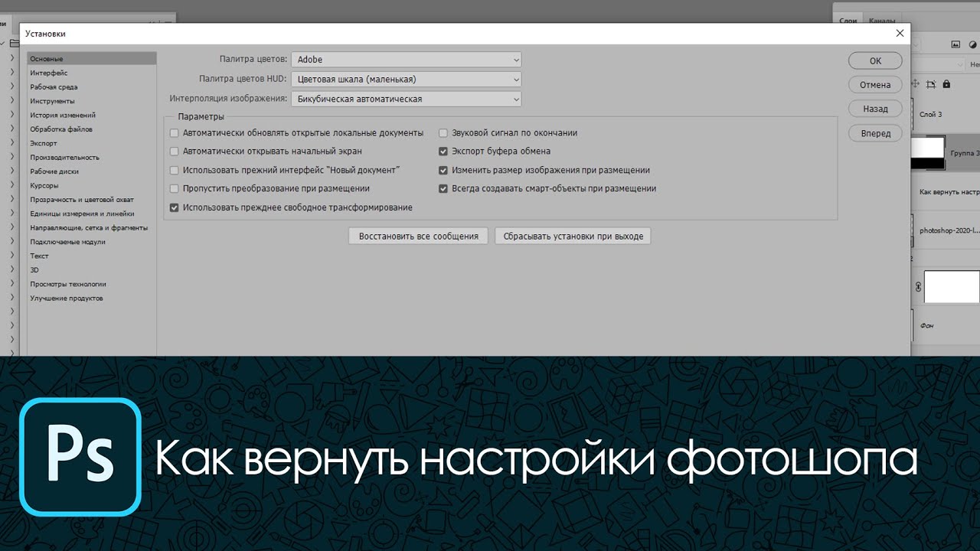Toggle artboard nesting lock icon in Layers panel
The image size is (980, 551).
pyautogui.click(x=931, y=84)
